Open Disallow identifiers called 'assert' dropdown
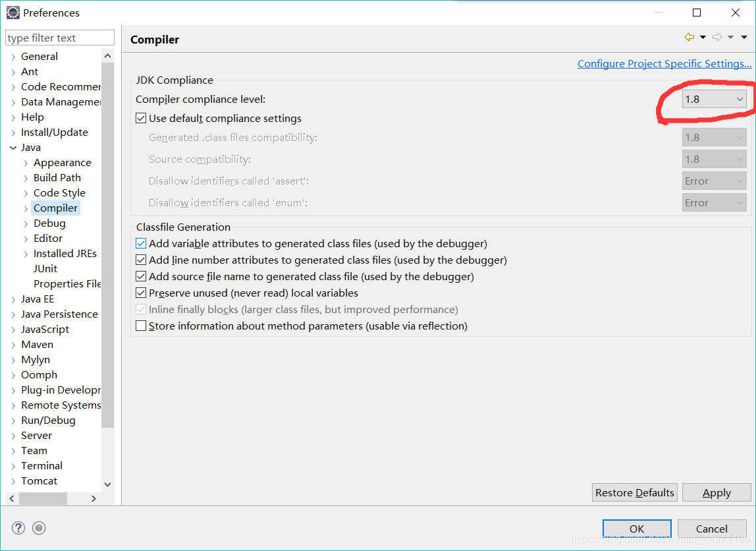 714,181
